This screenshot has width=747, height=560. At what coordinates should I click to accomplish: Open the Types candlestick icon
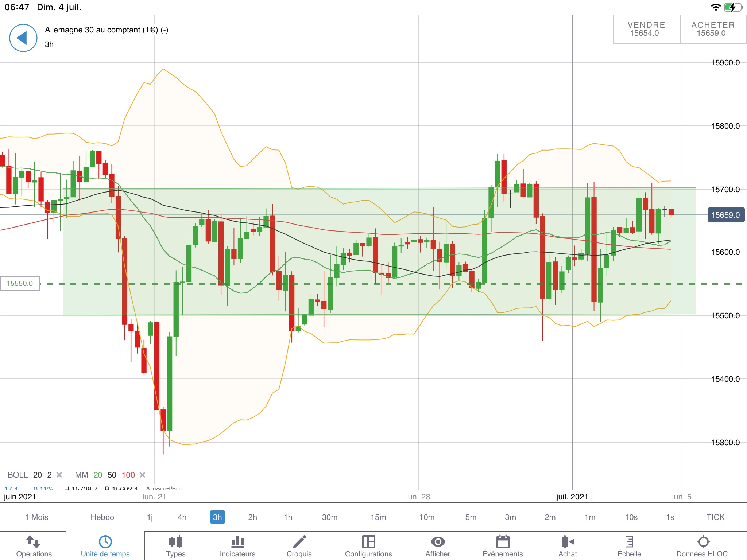click(176, 542)
